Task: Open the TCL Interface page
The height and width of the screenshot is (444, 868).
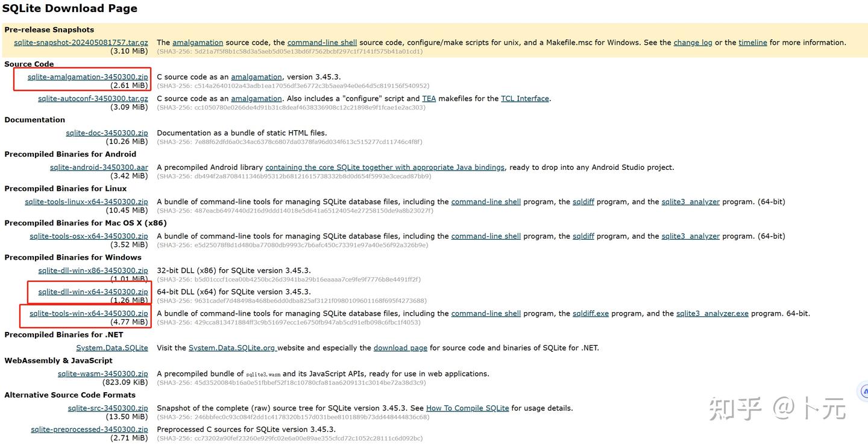Action: tap(524, 98)
